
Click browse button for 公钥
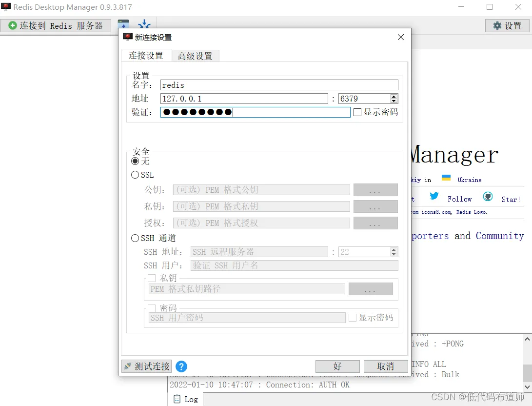click(x=375, y=190)
